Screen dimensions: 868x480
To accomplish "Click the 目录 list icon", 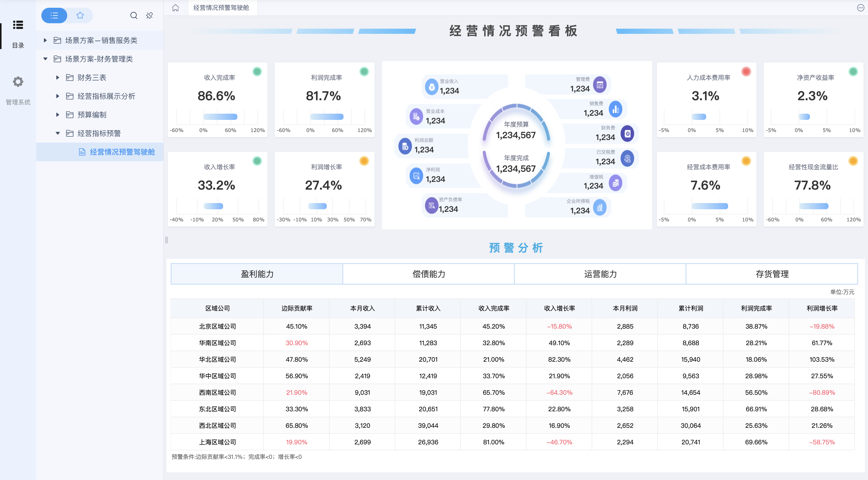I will pos(18,25).
